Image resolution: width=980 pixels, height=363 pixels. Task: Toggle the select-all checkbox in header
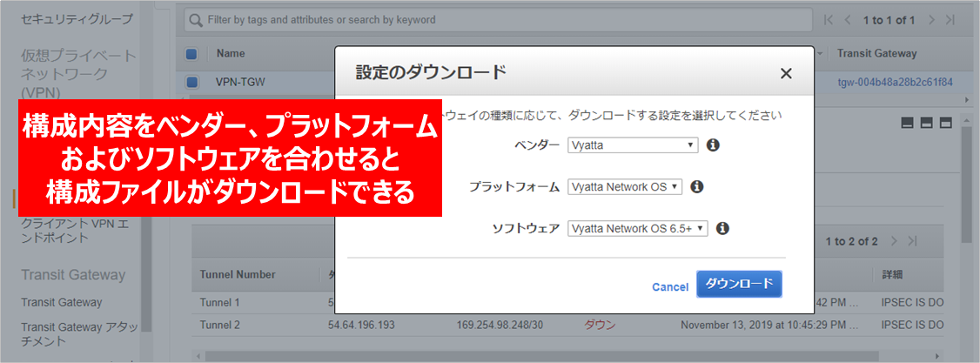[x=191, y=54]
